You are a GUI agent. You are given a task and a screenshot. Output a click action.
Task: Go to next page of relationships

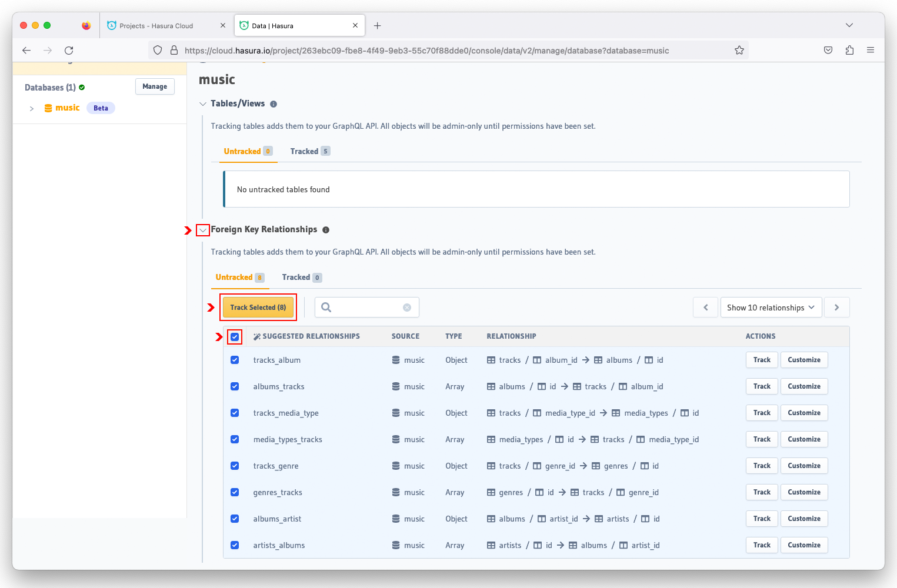836,308
